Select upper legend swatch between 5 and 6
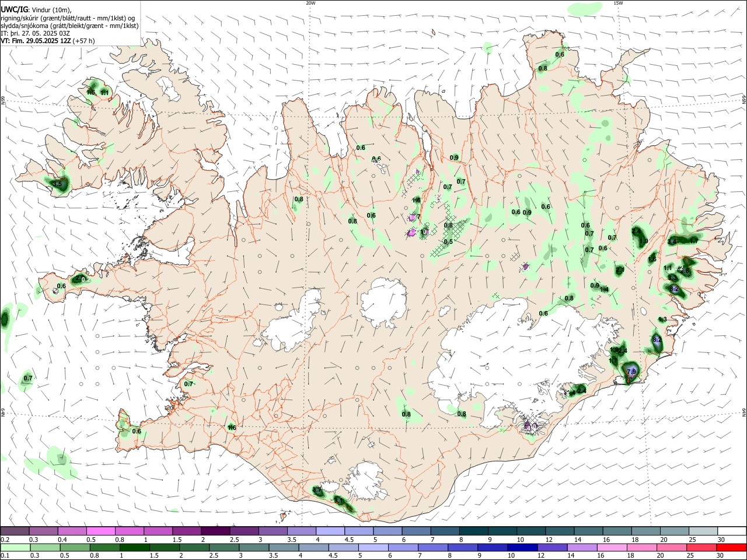This screenshot has width=747, height=560. point(388,531)
